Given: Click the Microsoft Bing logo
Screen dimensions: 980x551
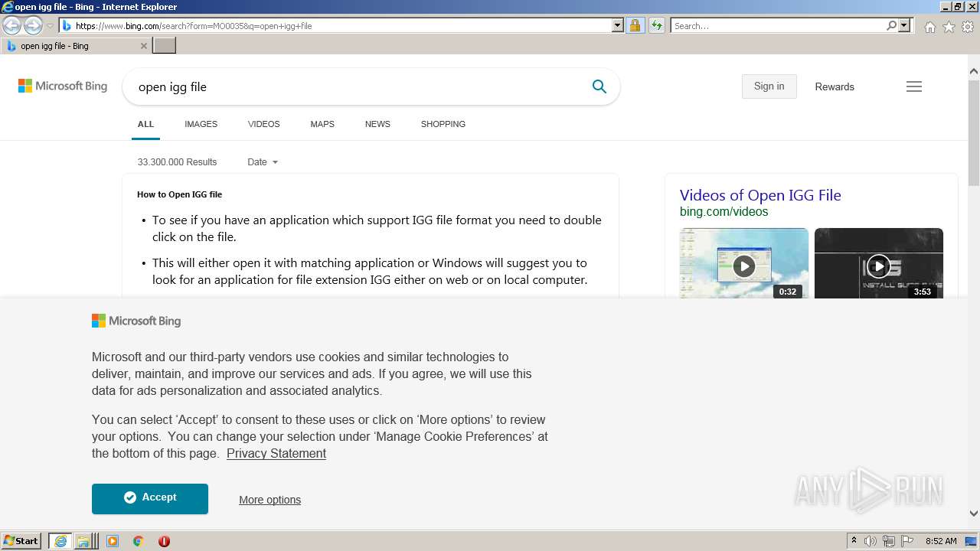Looking at the screenshot, I should (63, 86).
